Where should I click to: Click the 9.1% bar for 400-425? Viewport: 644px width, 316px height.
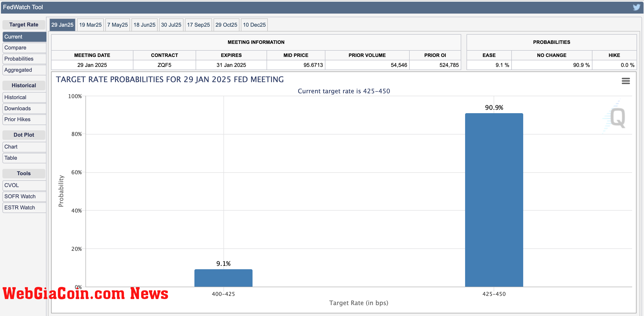(223, 278)
